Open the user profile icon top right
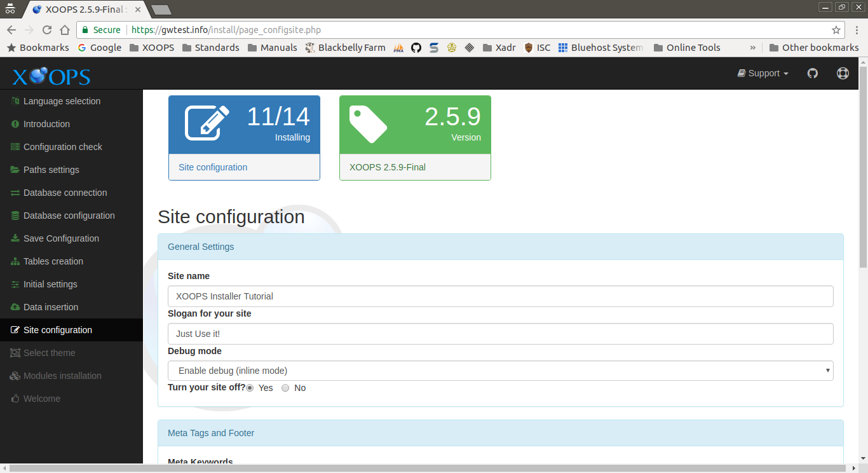 (843, 73)
